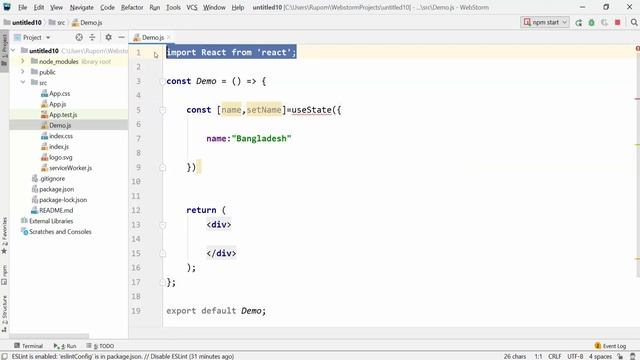Click the 1:1 line column indicator
Image resolution: width=640 pixels, height=360 pixels.
coord(538,356)
